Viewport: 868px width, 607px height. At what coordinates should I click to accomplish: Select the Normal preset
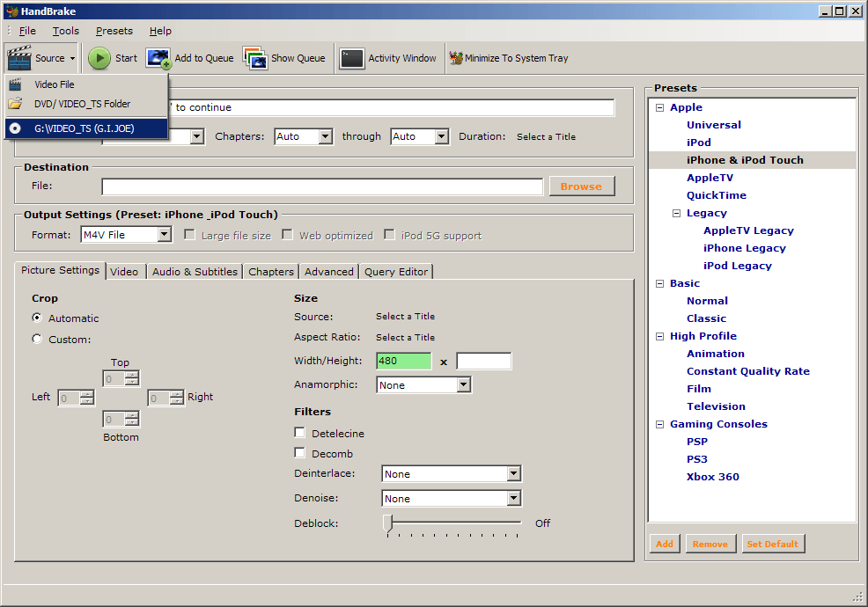click(x=707, y=301)
